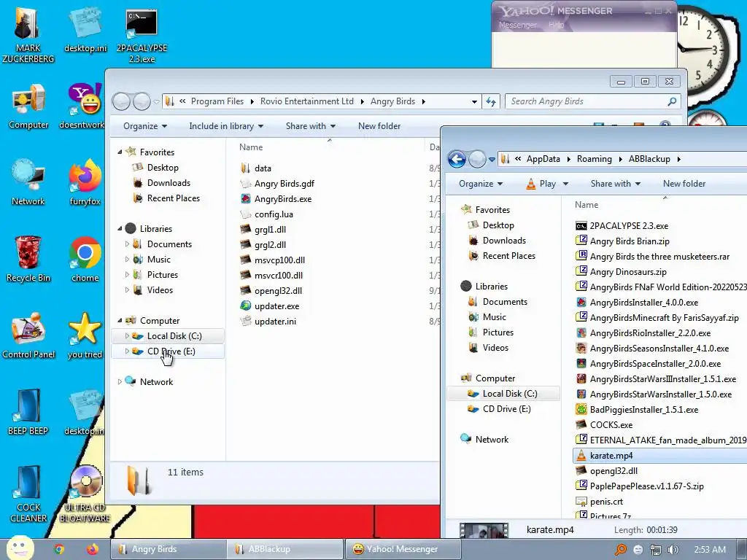The height and width of the screenshot is (560, 747).
Task: Click Program Files breadcrumb
Action: click(x=217, y=101)
